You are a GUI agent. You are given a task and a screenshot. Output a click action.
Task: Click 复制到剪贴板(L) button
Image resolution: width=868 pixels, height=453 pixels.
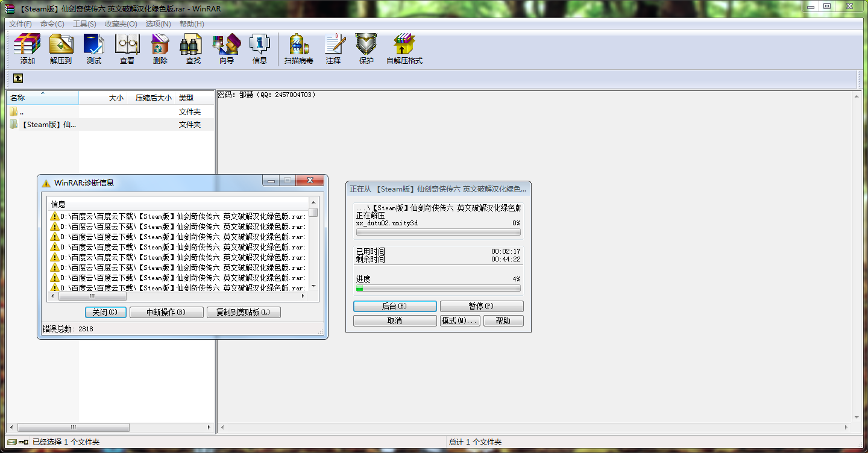(244, 312)
